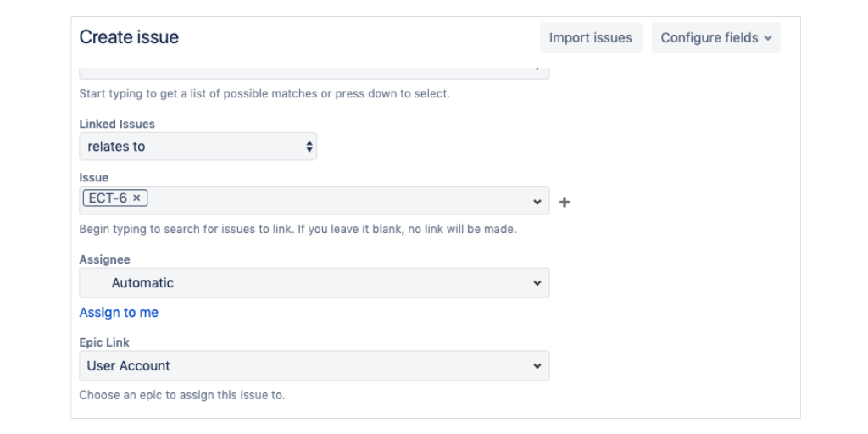Viewport: 868px width, 434px height.
Task: Click the 'Issue' field label
Action: coord(94,178)
